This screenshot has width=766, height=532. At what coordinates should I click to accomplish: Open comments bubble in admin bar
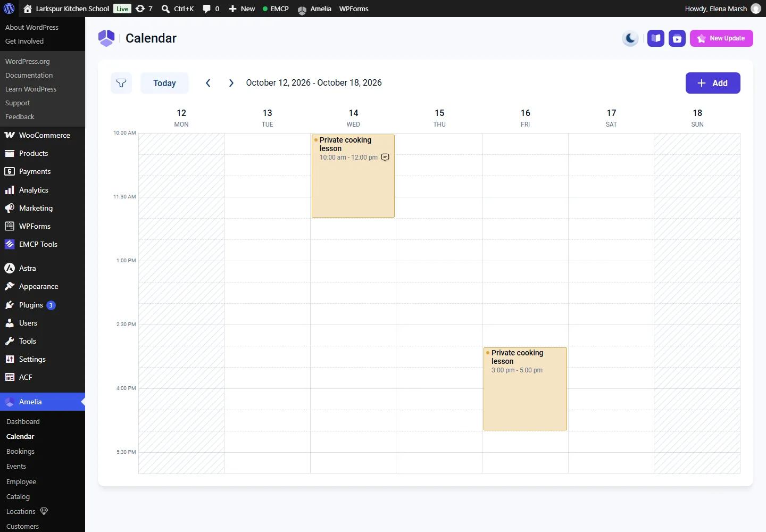click(x=211, y=9)
